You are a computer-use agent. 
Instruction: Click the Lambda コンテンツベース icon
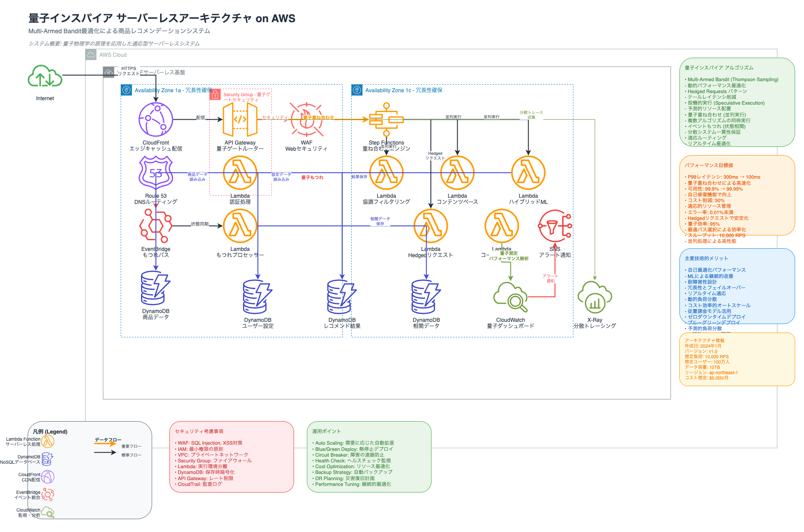click(457, 172)
